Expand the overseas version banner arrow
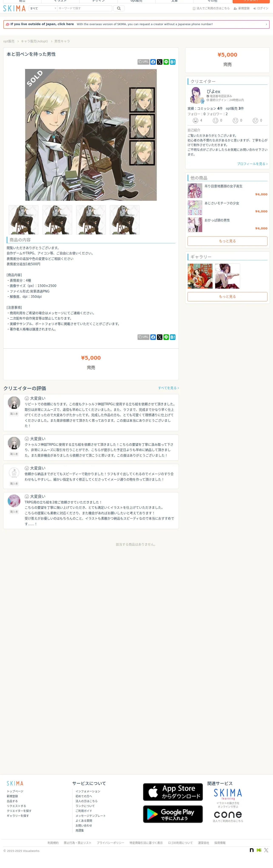 [x=266, y=24]
